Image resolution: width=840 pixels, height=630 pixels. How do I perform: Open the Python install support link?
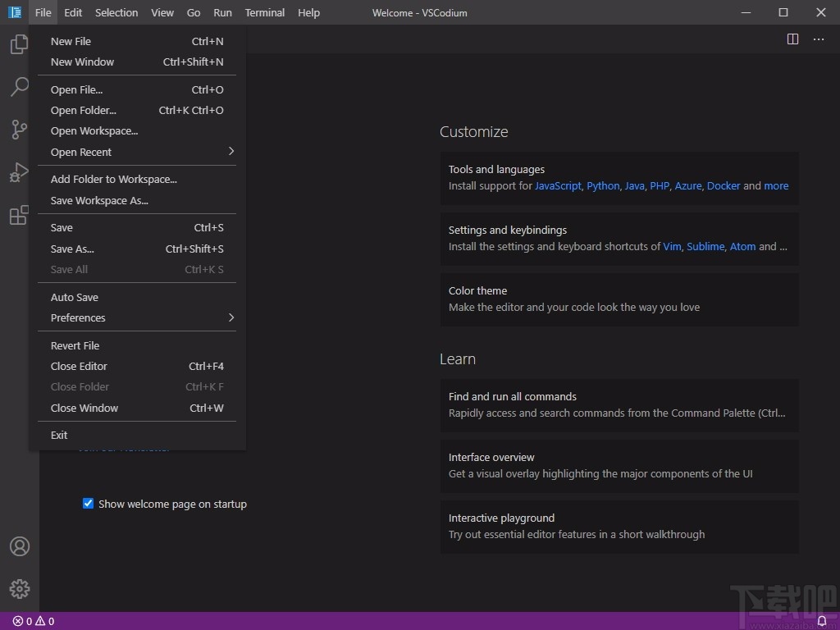[x=603, y=185]
